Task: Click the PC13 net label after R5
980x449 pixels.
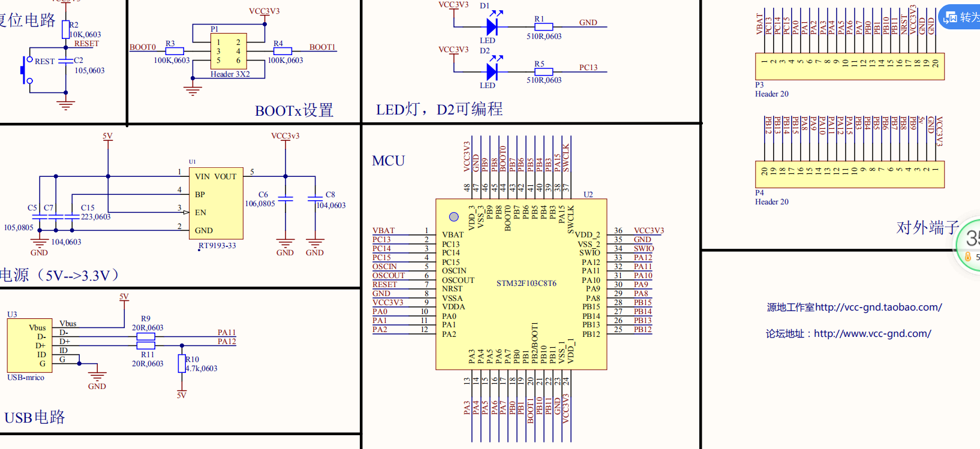Action: coord(588,68)
